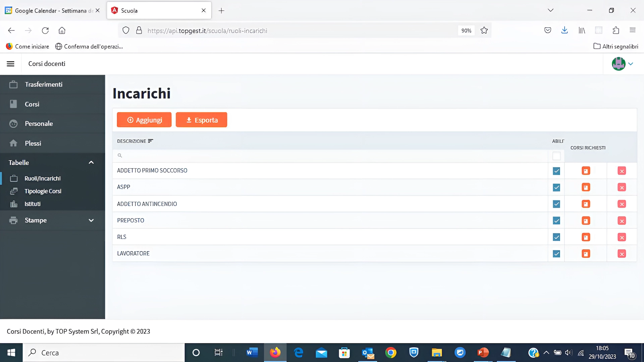
Task: Open the user avatar dropdown
Action: [623, 64]
